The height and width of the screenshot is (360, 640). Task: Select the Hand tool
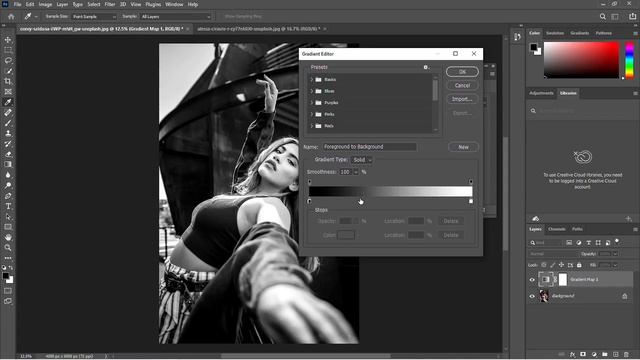point(8,237)
